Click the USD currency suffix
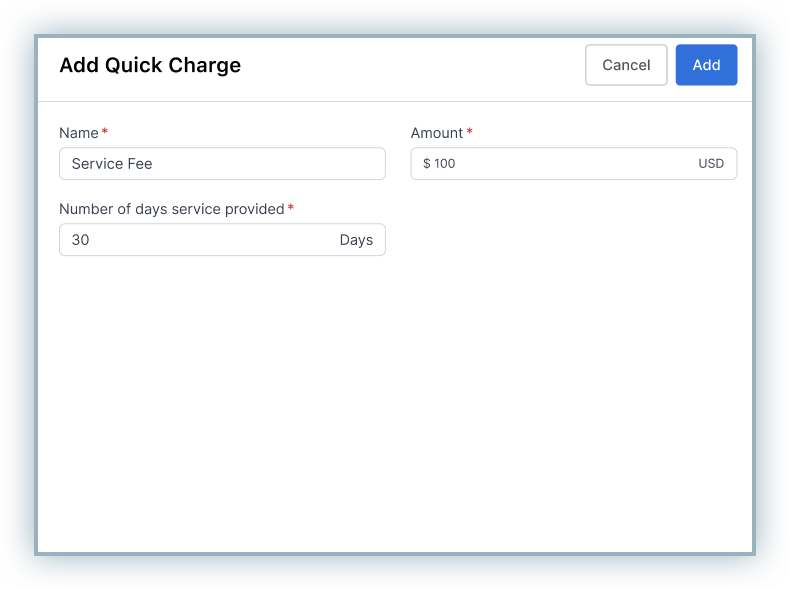This screenshot has height=590, width=790. pos(711,164)
